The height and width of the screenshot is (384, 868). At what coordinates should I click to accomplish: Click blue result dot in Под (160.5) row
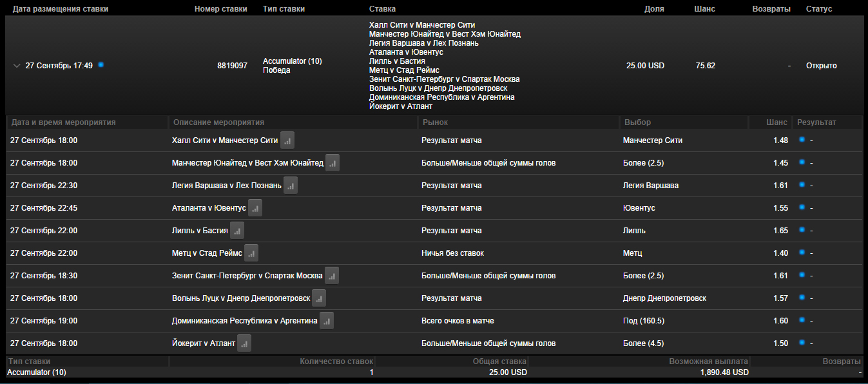tap(802, 320)
